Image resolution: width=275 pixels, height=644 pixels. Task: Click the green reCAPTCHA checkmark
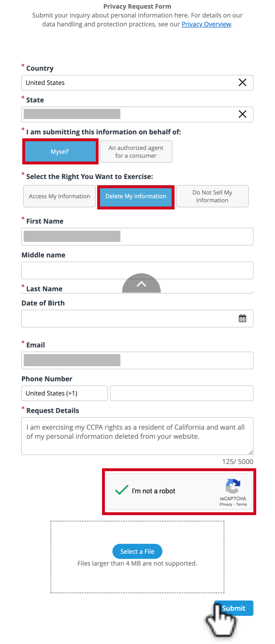[x=122, y=490]
